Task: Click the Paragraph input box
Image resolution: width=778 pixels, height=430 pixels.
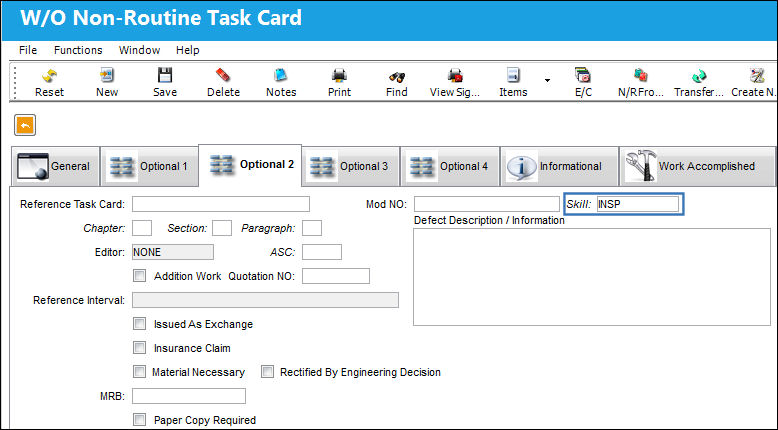Action: tap(312, 228)
